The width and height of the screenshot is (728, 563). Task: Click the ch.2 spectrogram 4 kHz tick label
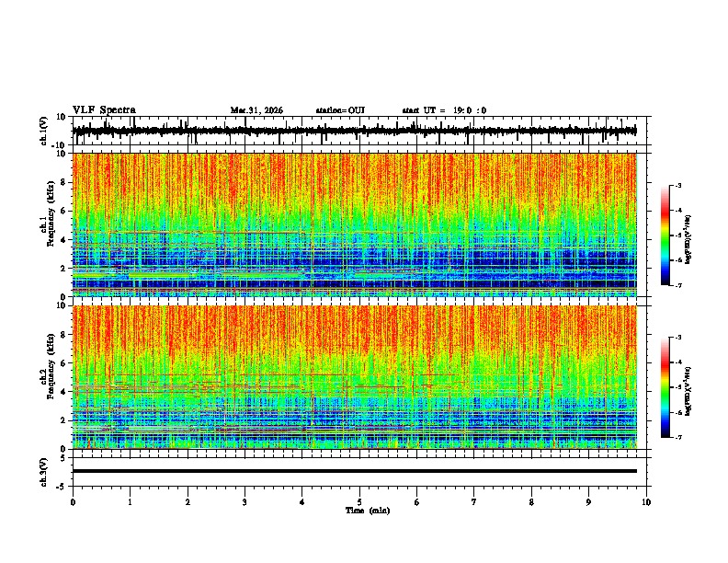coord(64,392)
